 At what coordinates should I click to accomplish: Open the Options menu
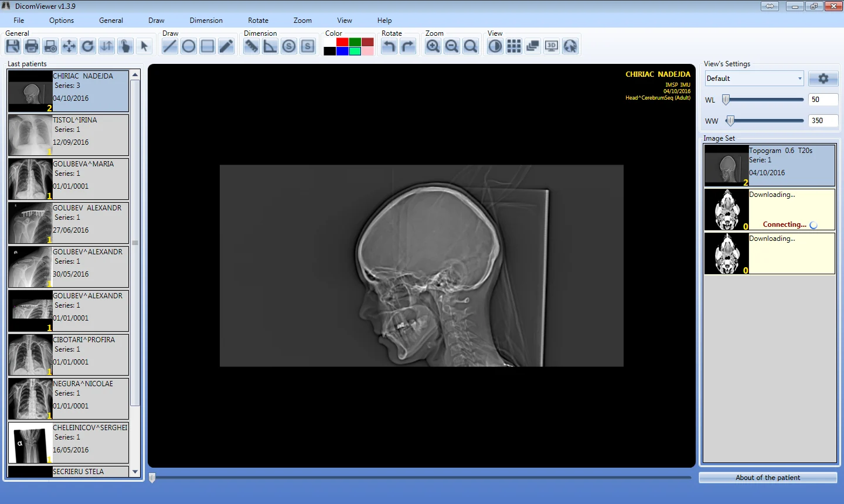[62, 21]
